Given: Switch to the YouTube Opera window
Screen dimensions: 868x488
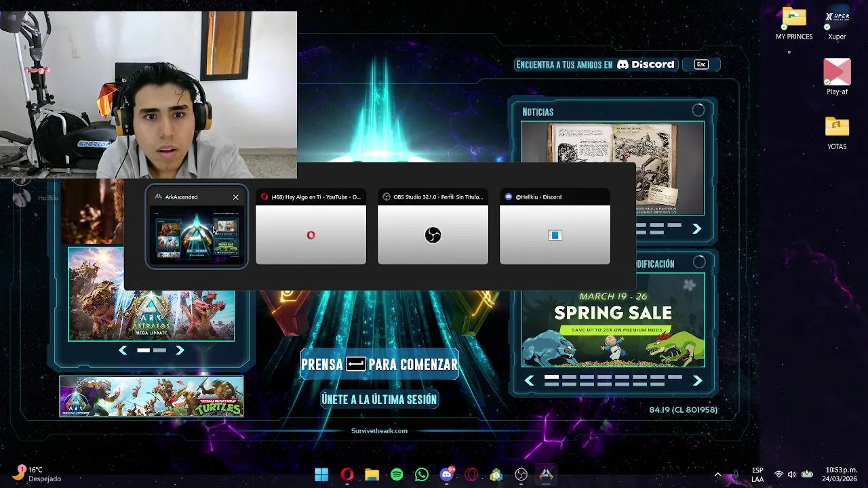Looking at the screenshot, I should coord(311,227).
